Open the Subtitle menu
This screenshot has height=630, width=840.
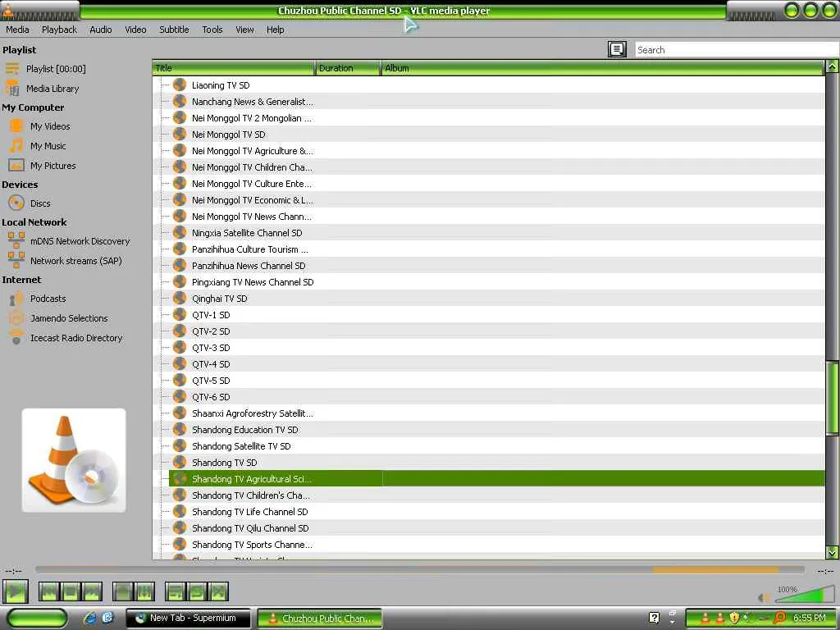click(174, 30)
